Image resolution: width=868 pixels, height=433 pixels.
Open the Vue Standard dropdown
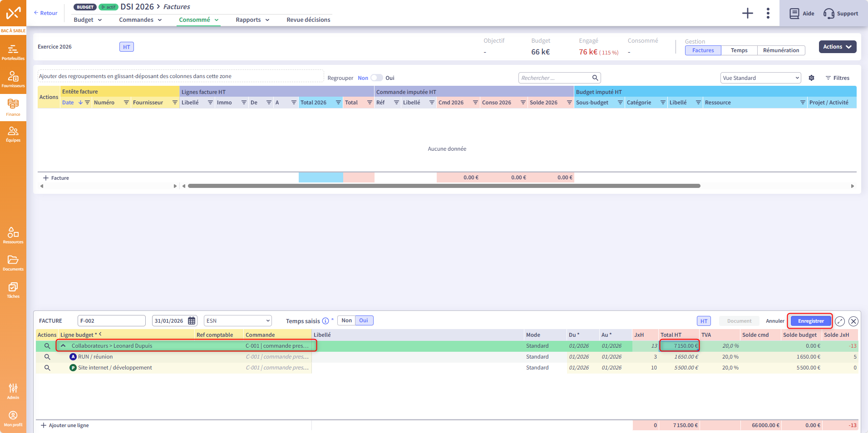[x=760, y=78]
